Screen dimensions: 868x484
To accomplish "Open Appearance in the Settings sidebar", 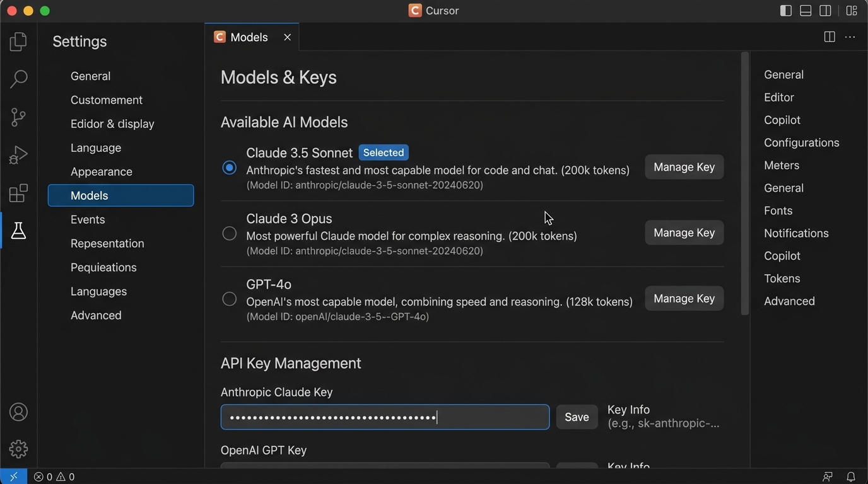I will [102, 171].
